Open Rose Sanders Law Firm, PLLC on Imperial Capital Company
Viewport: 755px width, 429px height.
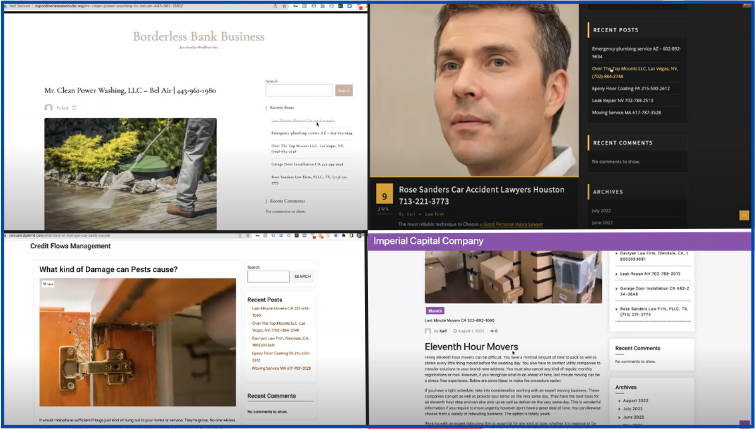[x=654, y=312]
